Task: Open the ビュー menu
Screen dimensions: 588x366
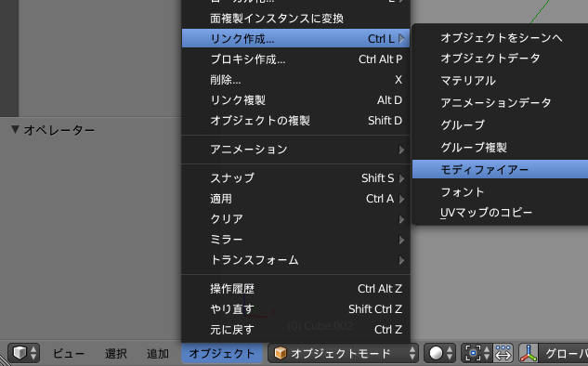Action: point(69,353)
